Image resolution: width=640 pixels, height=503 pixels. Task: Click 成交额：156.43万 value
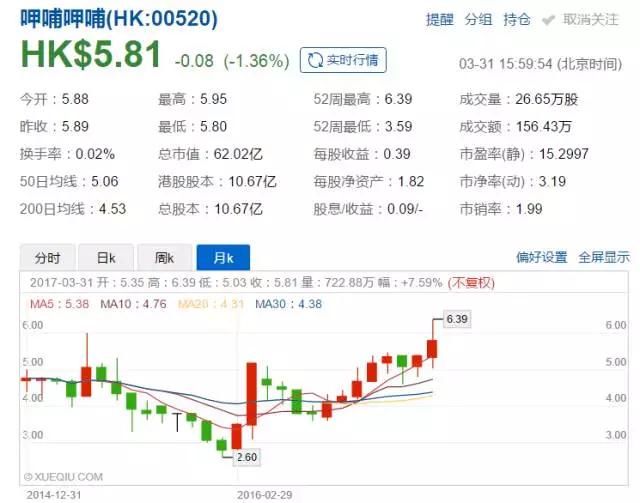coord(516,127)
